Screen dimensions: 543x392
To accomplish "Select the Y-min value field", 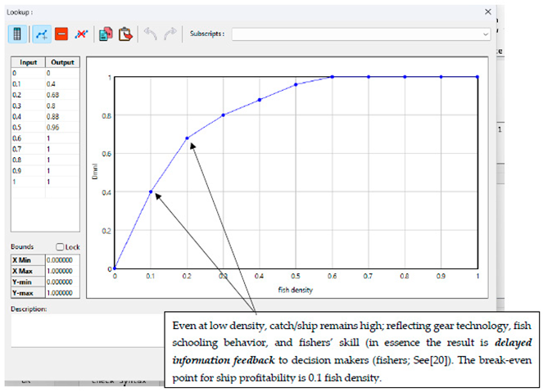I will coord(62,282).
